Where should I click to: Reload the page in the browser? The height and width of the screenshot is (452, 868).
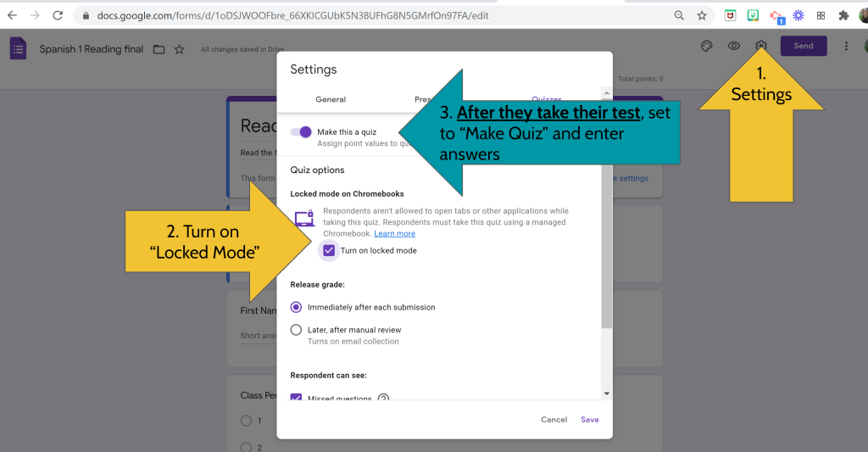click(58, 15)
